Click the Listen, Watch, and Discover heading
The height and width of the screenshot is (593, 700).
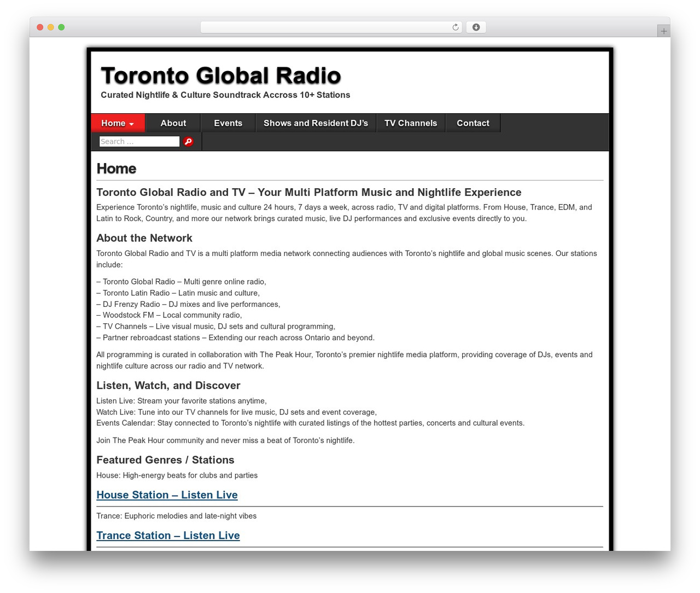click(x=168, y=386)
